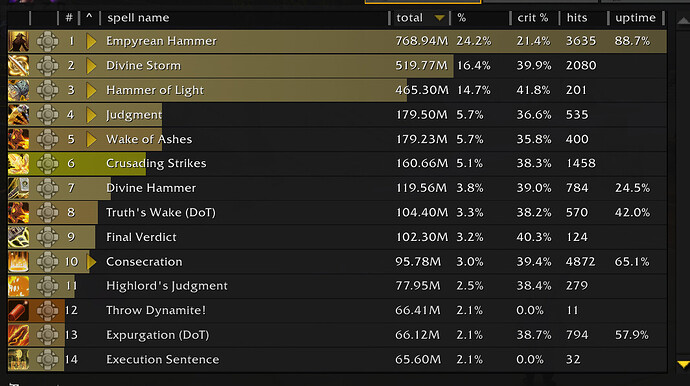The height and width of the screenshot is (386, 690).
Task: Click the scrollbar down arrow
Action: pyautogui.click(x=683, y=364)
